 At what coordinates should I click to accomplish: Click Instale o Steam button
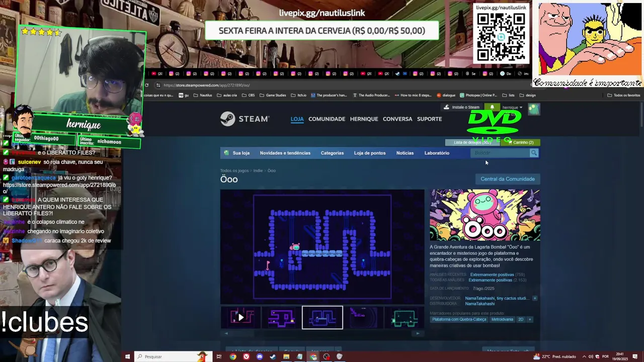[x=461, y=107]
